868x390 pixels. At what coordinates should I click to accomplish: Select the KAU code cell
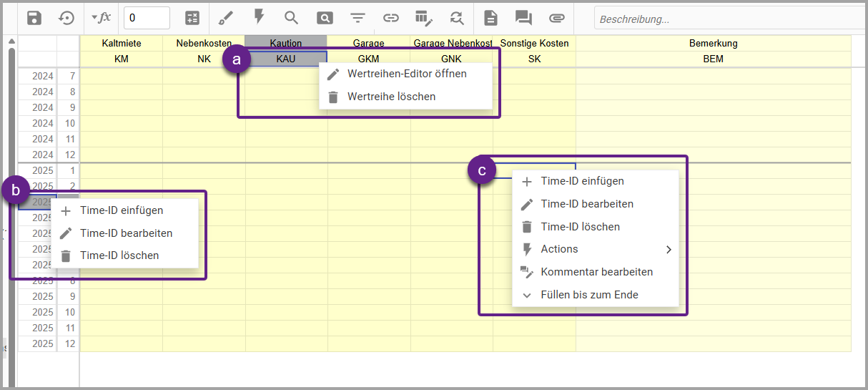(286, 59)
